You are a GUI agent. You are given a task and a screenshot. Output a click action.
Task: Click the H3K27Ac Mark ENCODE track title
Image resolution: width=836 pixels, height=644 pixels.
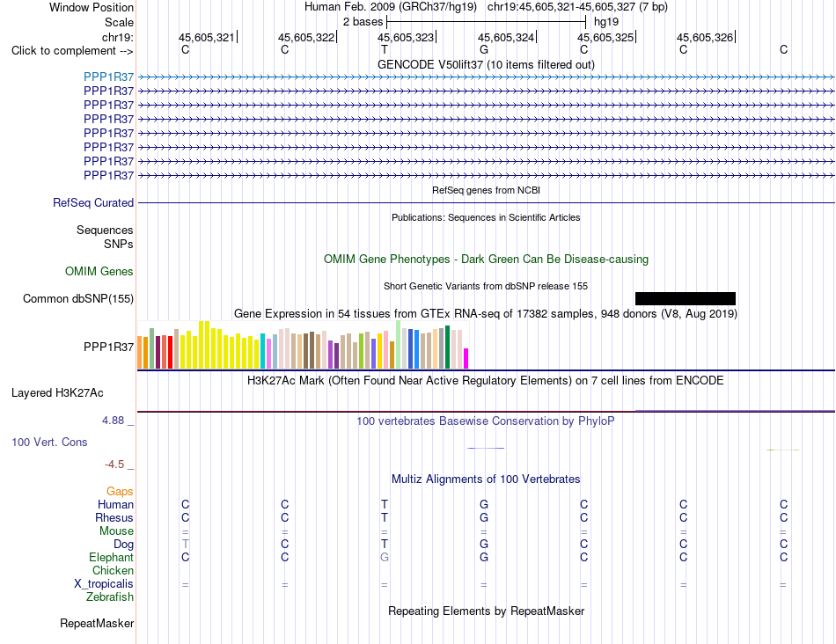coord(486,381)
